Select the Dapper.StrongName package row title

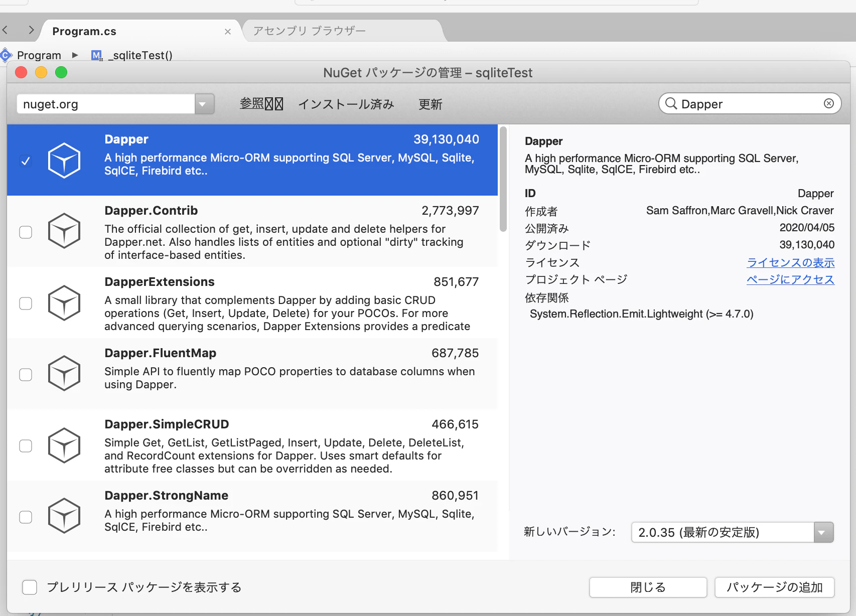pyautogui.click(x=166, y=496)
